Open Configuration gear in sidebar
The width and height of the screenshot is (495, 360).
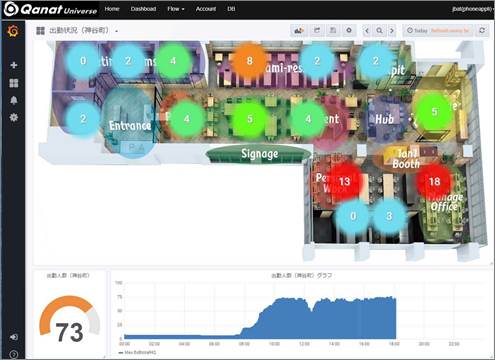coord(14,117)
